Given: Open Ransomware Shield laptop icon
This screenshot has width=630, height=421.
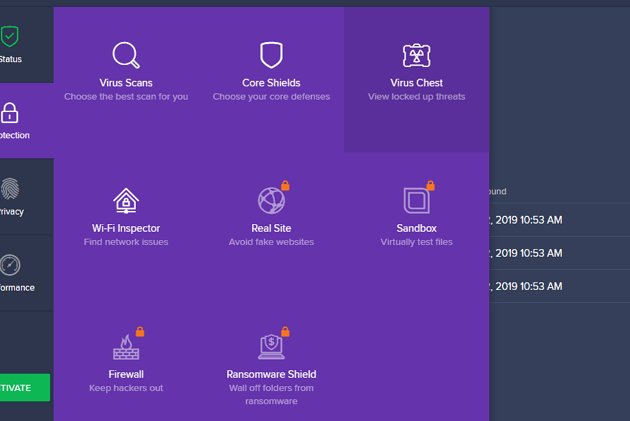Looking at the screenshot, I should pyautogui.click(x=271, y=346).
